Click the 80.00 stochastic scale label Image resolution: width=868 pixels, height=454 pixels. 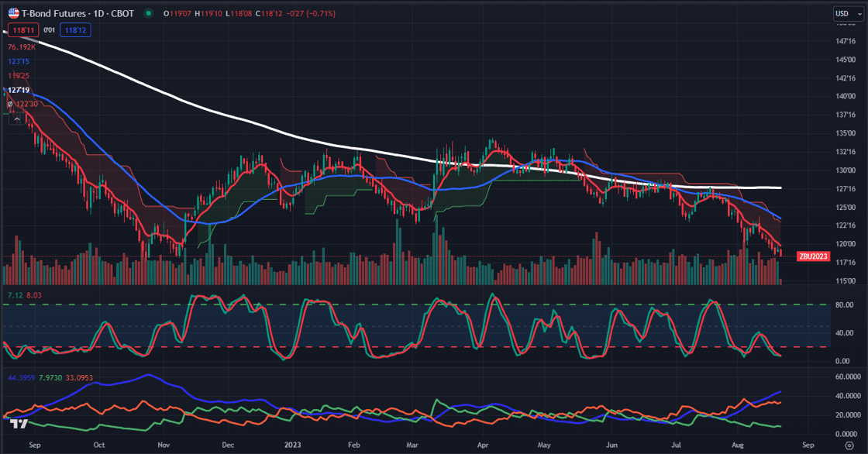click(844, 305)
